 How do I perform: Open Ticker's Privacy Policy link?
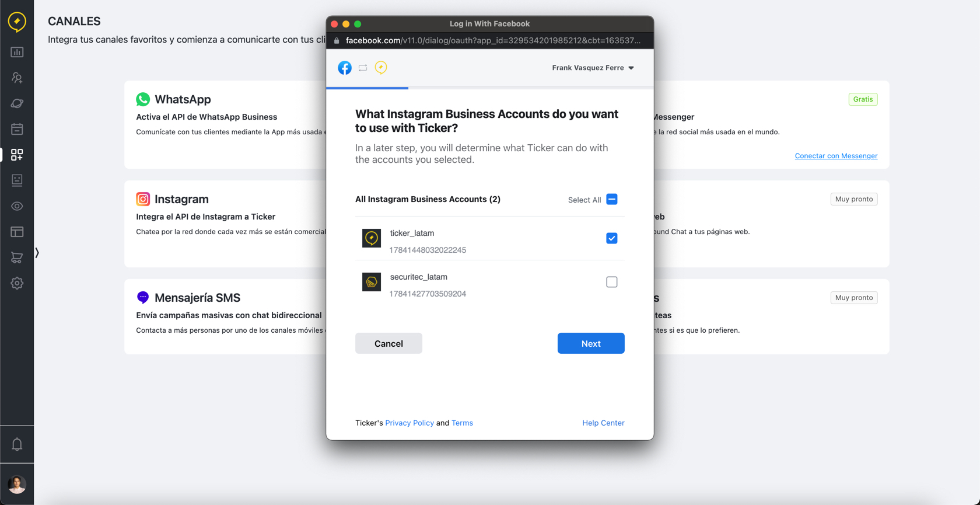point(409,423)
